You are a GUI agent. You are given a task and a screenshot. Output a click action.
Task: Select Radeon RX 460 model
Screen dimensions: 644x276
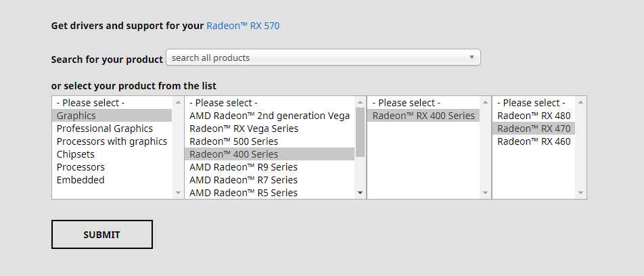[534, 141]
